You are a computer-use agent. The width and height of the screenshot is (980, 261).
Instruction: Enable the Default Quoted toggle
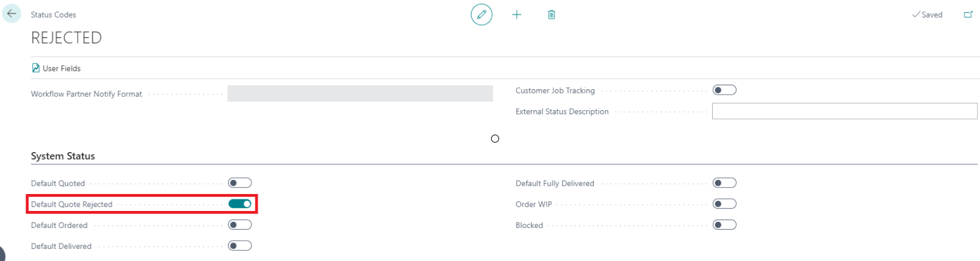pos(240,183)
